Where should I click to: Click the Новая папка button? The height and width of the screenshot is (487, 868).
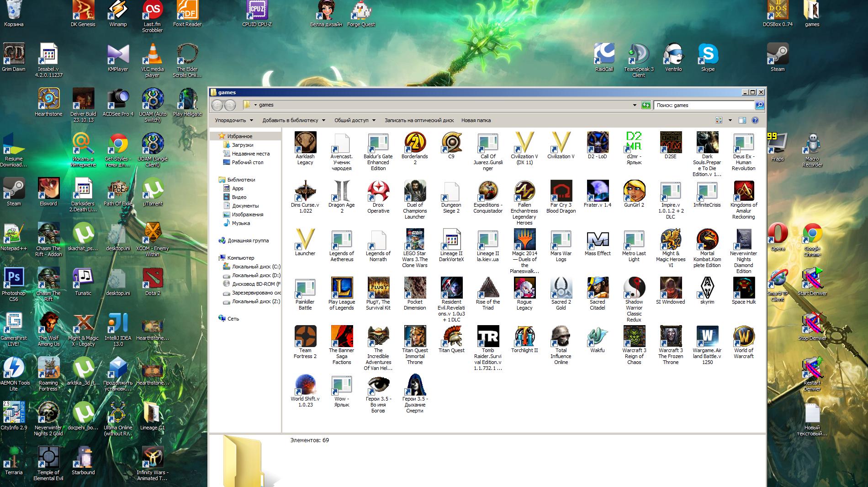click(476, 120)
